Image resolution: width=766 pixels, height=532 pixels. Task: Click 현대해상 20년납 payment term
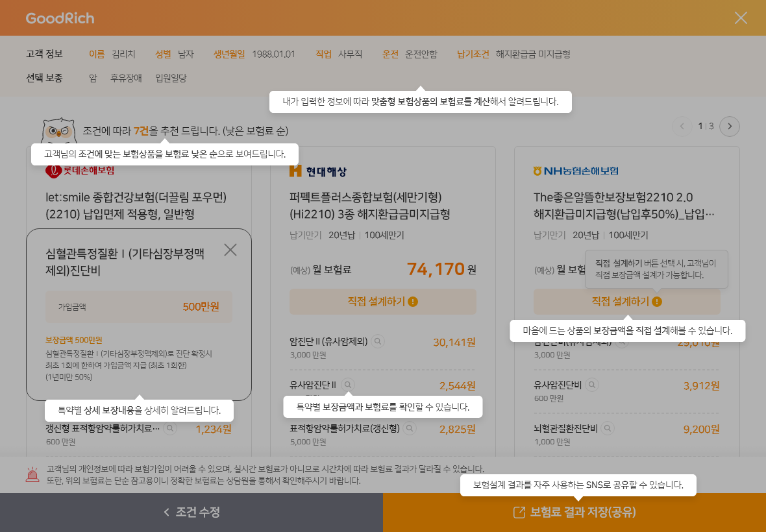(x=341, y=236)
